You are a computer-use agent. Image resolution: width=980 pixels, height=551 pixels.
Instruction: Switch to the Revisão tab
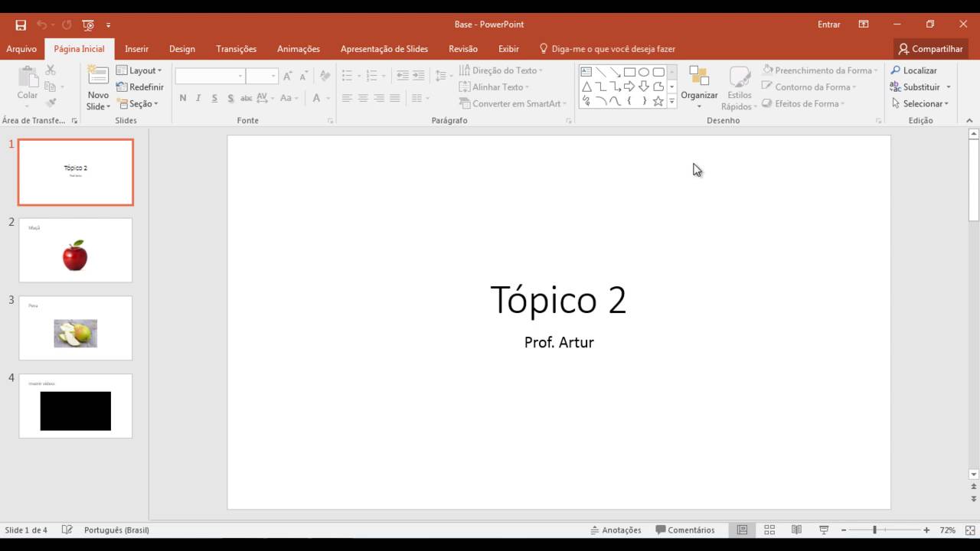tap(463, 49)
